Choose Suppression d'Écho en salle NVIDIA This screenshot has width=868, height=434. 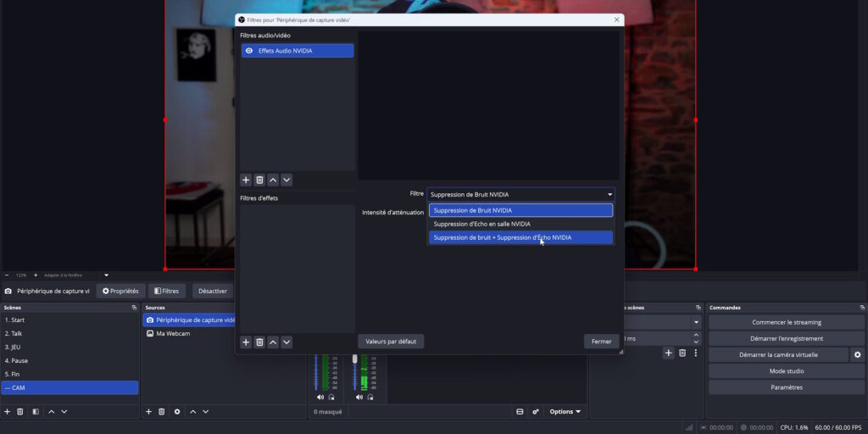pos(521,224)
